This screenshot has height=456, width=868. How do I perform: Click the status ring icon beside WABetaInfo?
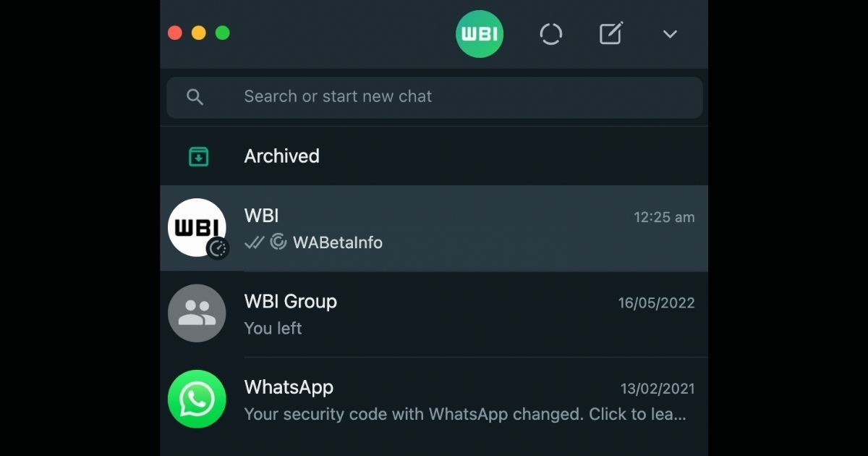pos(278,242)
